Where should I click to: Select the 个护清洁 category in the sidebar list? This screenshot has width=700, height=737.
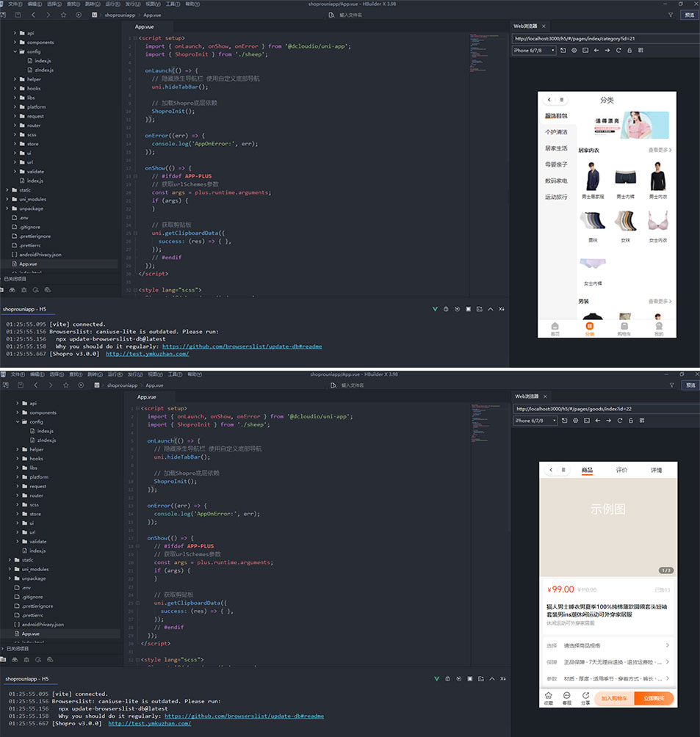tap(556, 132)
